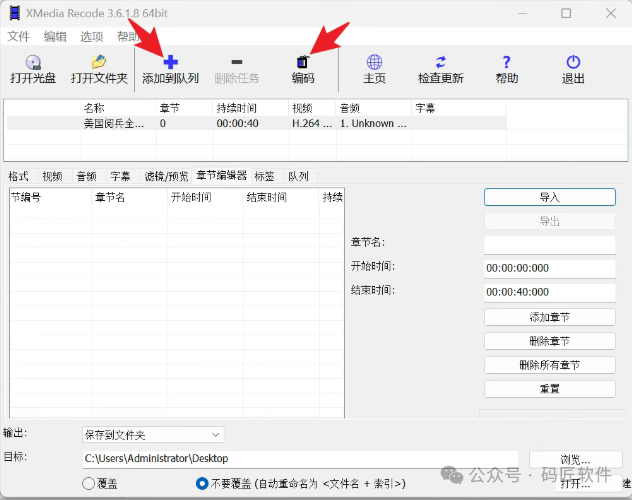
Task: Click the Open Disc (打开光盘) icon
Action: tap(33, 62)
